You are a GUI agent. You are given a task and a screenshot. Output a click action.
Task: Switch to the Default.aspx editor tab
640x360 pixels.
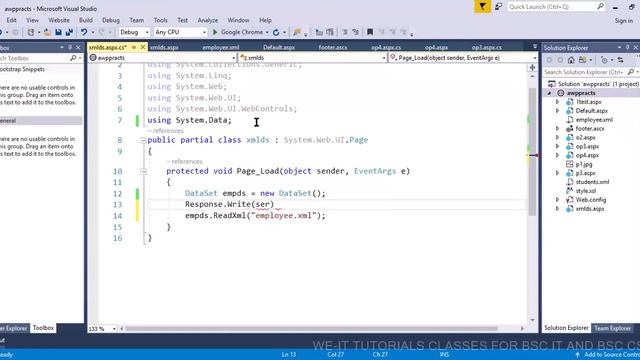click(279, 47)
